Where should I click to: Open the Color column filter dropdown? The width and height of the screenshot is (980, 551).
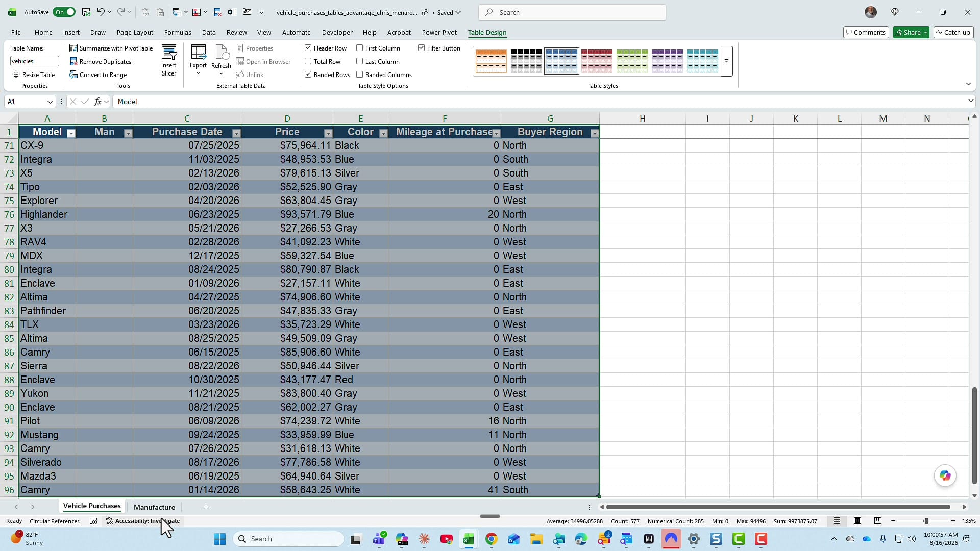point(383,133)
